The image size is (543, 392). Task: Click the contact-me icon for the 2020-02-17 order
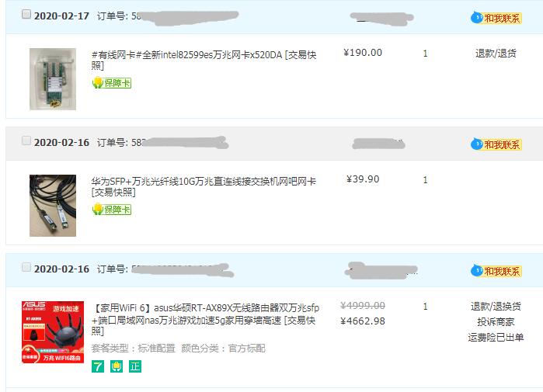point(496,18)
